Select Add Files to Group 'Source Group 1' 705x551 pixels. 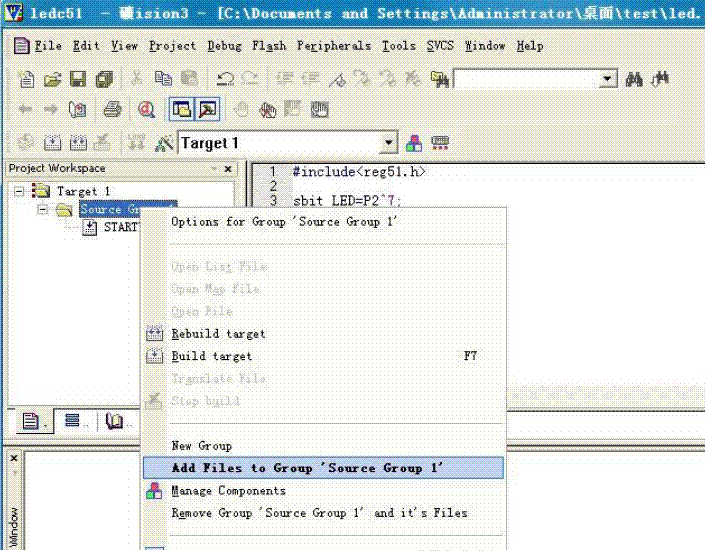pyautogui.click(x=307, y=468)
